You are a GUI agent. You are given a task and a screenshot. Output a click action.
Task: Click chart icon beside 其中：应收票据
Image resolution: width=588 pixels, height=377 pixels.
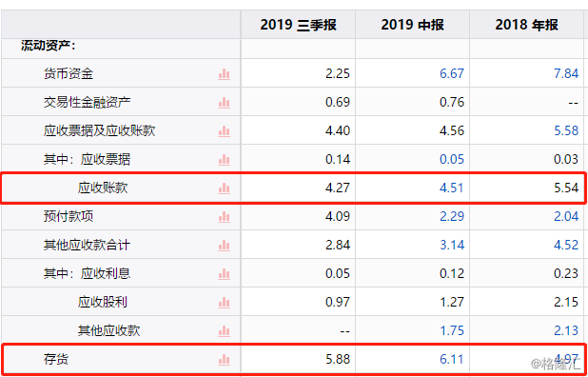[224, 159]
